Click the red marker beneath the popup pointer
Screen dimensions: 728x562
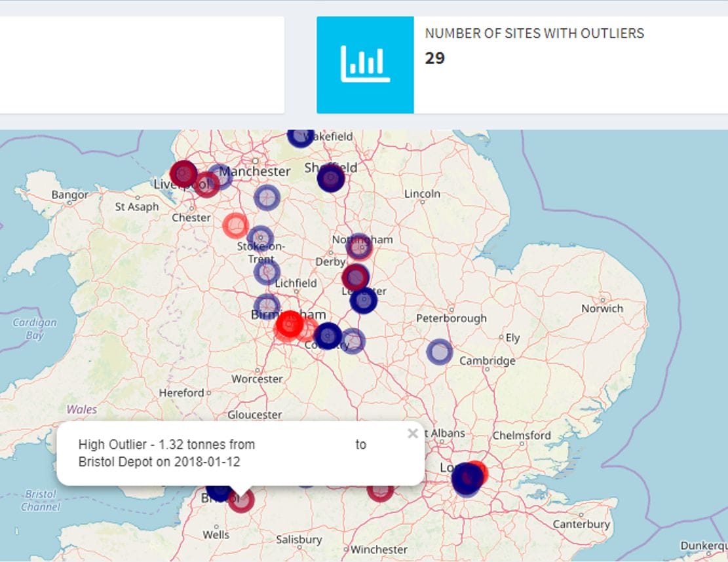(x=241, y=500)
